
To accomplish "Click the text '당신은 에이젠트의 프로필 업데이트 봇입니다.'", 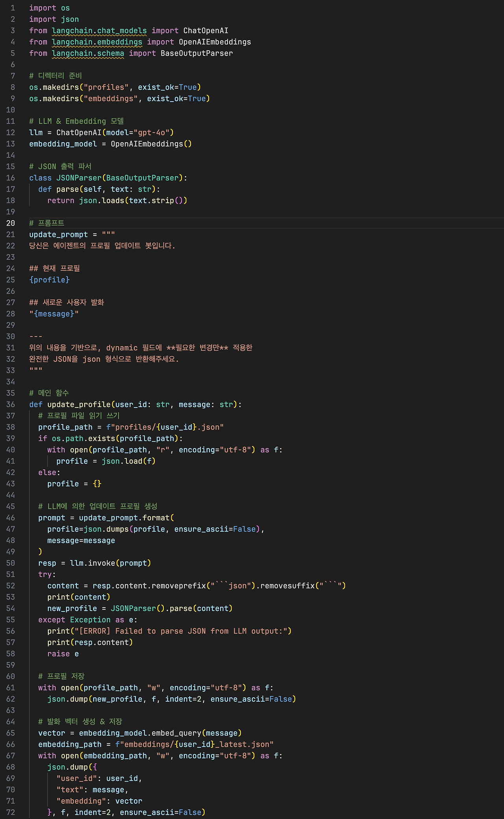I will click(102, 246).
